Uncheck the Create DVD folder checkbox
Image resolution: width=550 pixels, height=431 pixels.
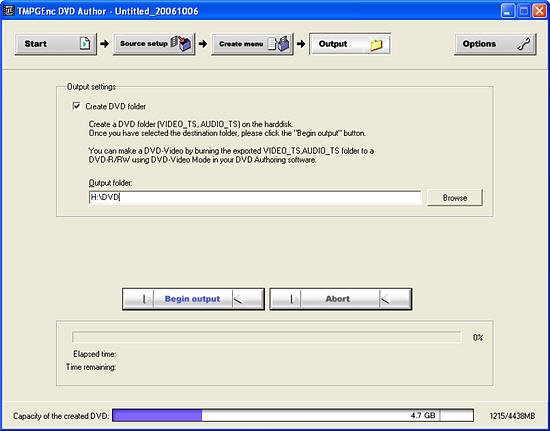pyautogui.click(x=76, y=106)
